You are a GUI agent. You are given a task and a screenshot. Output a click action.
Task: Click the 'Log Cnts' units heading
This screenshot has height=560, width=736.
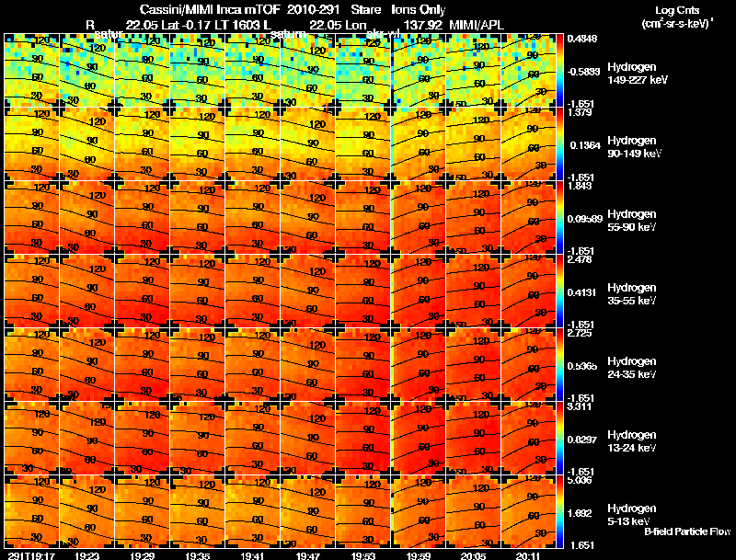click(677, 10)
